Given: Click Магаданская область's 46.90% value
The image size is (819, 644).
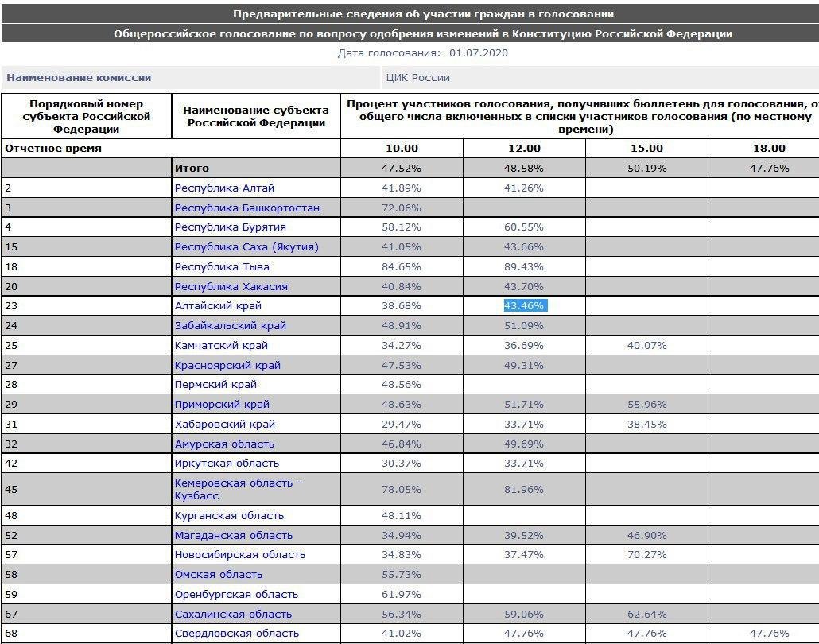Looking at the screenshot, I should [x=646, y=535].
